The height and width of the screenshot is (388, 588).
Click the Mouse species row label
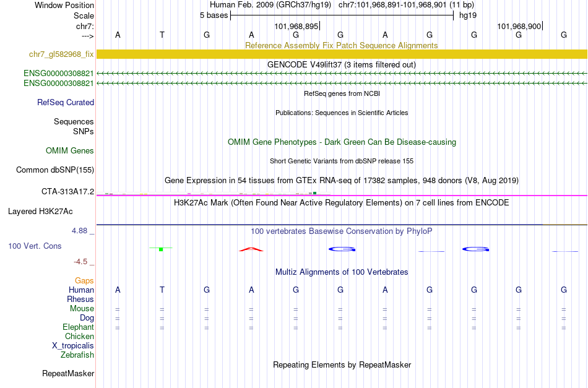82,309
